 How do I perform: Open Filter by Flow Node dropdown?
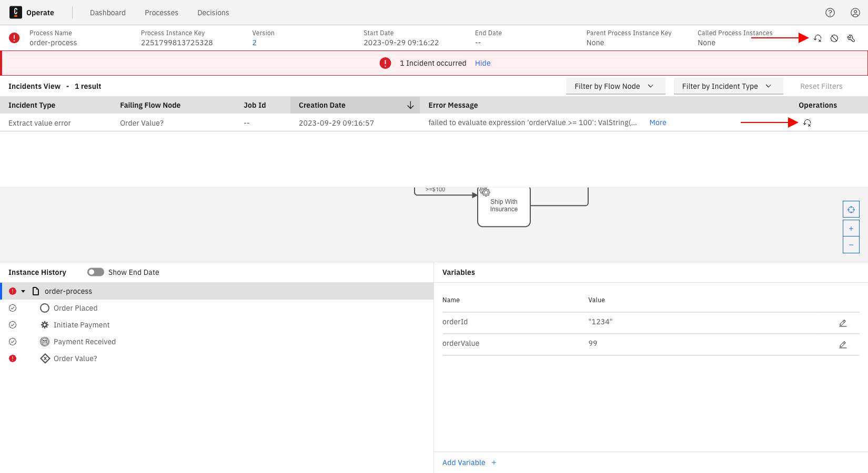[x=615, y=86]
